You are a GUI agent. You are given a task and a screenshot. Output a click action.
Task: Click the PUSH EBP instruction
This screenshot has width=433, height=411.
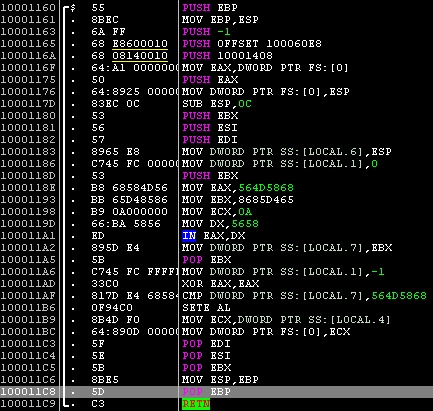[210, 8]
